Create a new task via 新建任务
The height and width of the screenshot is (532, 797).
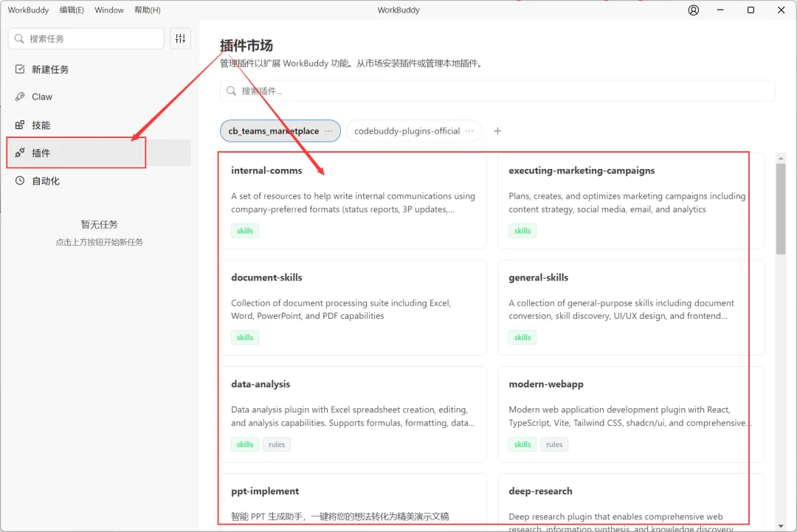point(100,69)
